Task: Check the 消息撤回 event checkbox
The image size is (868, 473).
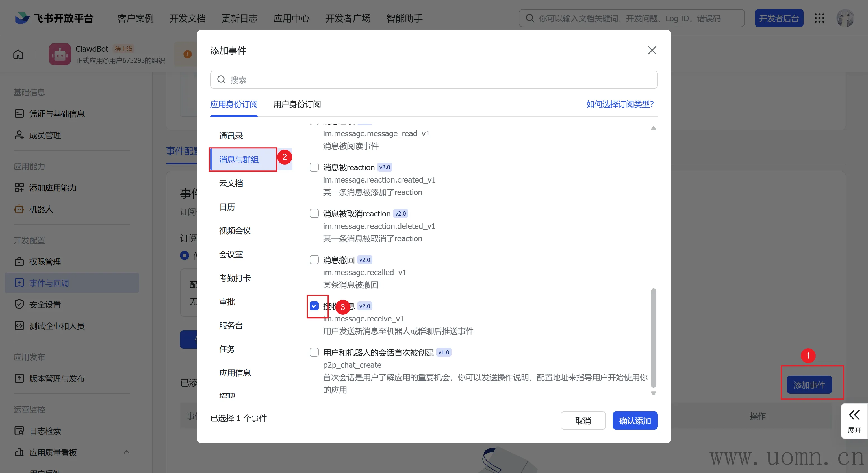Action: click(x=314, y=260)
